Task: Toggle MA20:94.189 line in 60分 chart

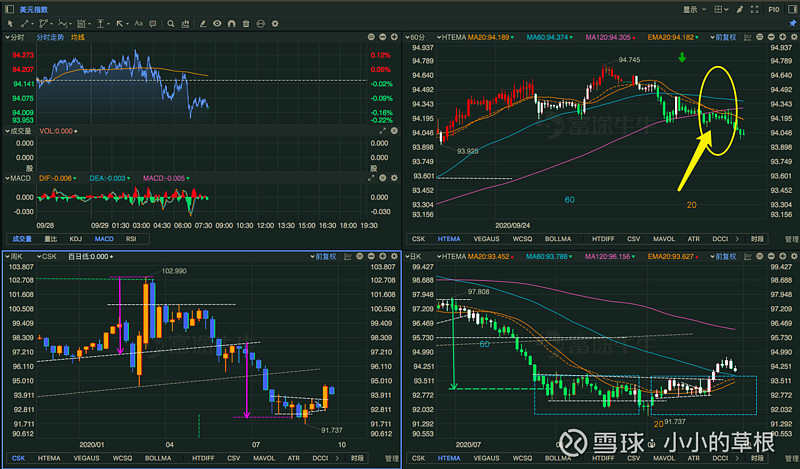Action: coord(490,37)
